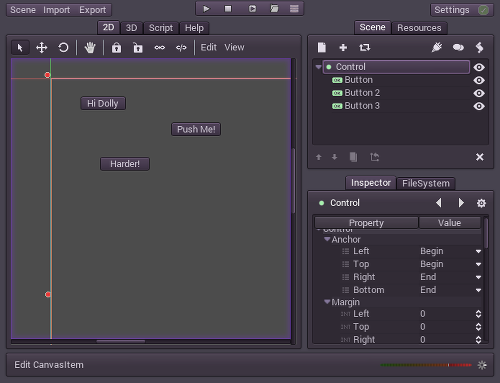Open the Scene menu
The height and width of the screenshot is (383, 500).
[23, 10]
